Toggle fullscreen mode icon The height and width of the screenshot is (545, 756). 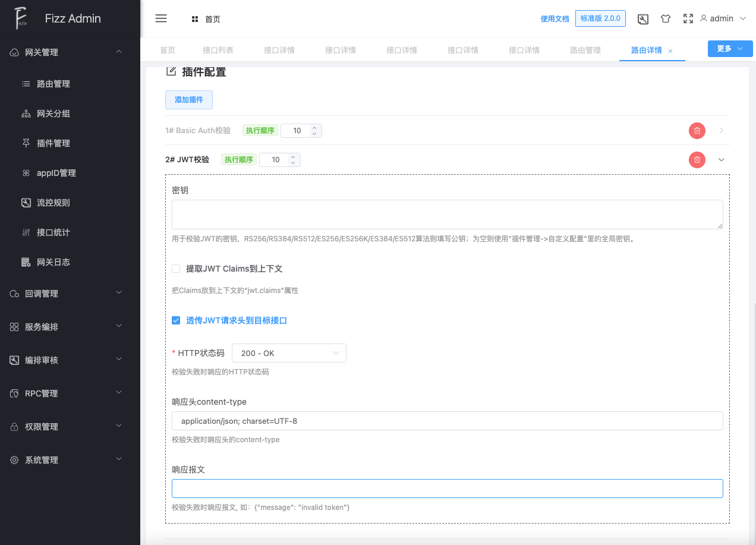(x=688, y=18)
